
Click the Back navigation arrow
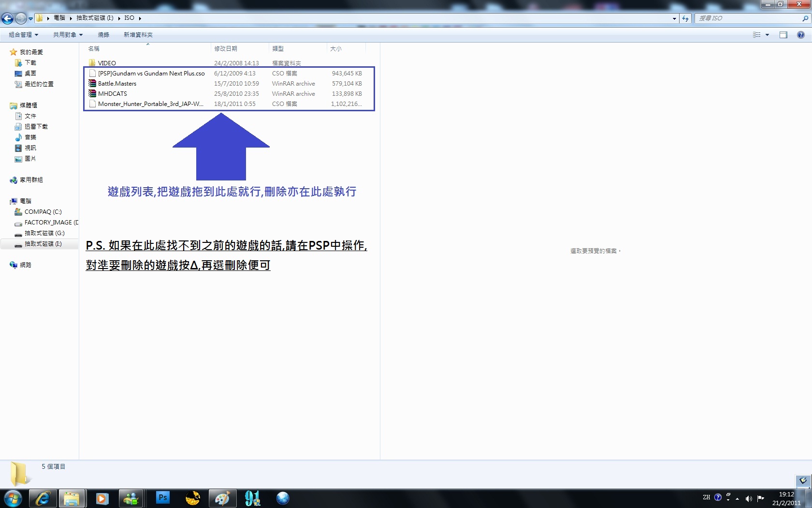coord(7,18)
